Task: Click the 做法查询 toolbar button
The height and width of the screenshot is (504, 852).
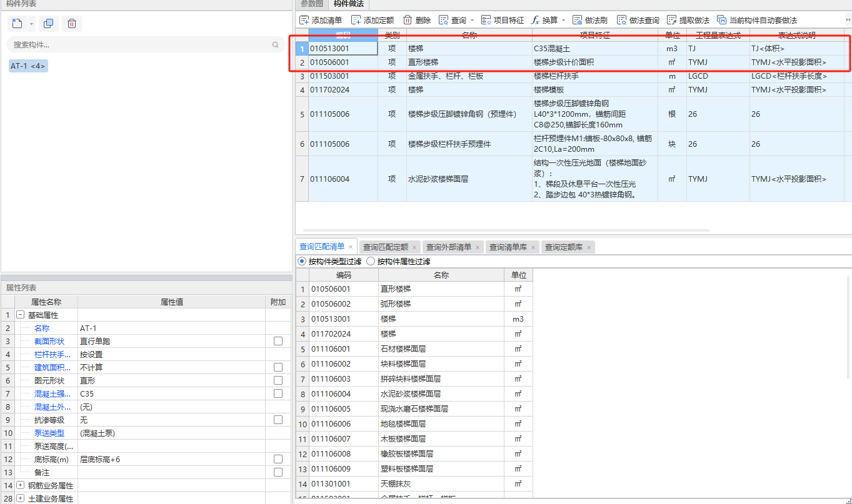Action: (x=638, y=20)
